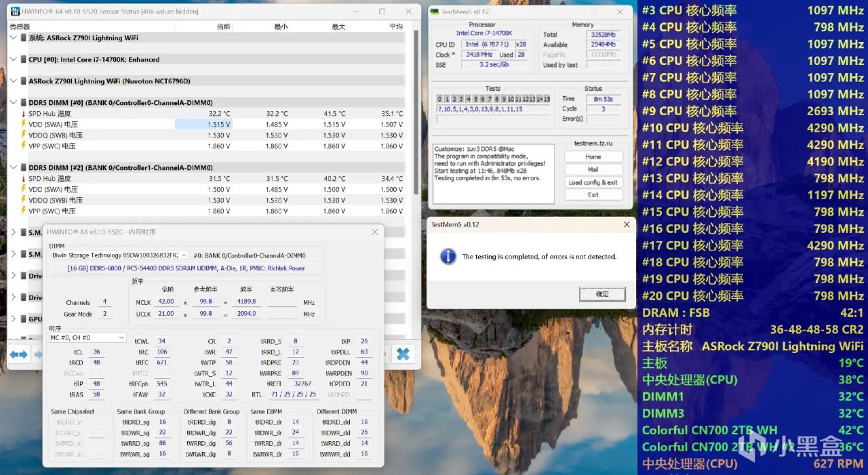Click the UCLK frequency 2094.9 field

pyautogui.click(x=246, y=314)
